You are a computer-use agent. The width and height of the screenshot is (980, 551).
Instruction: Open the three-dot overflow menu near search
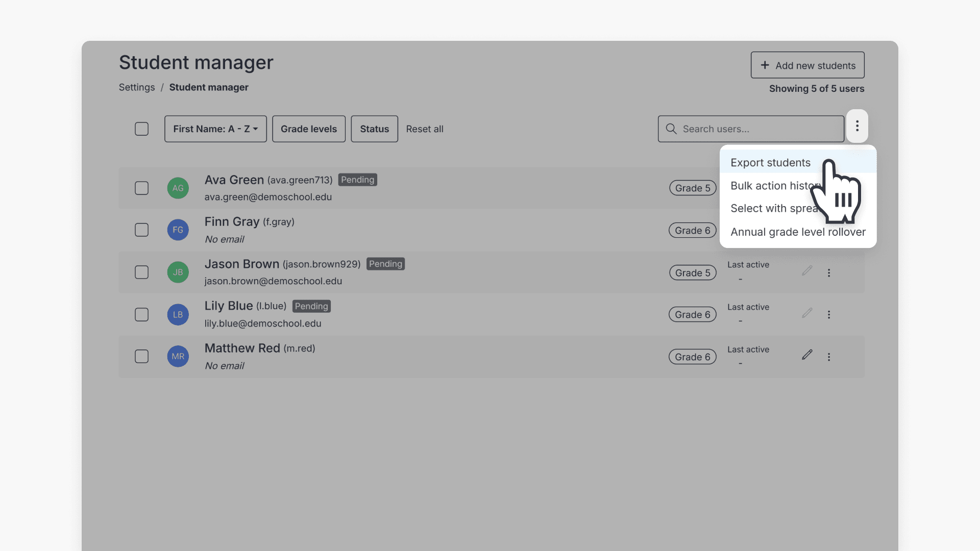click(857, 126)
